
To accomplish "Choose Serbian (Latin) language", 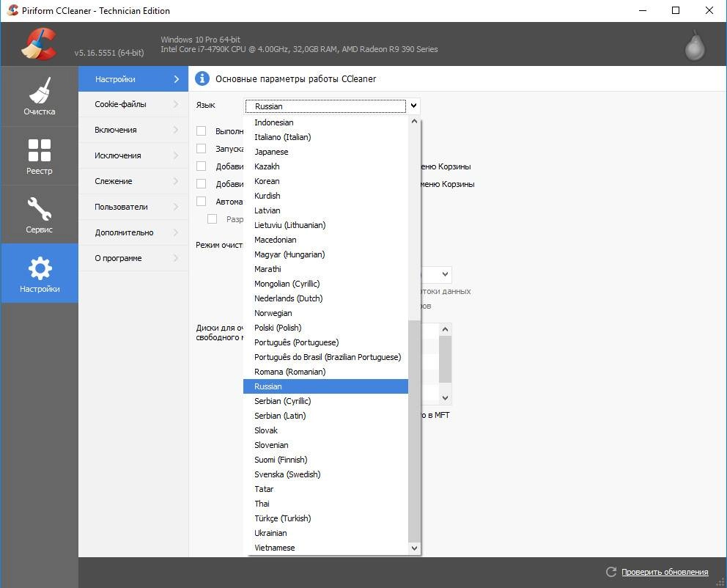I will (325, 416).
